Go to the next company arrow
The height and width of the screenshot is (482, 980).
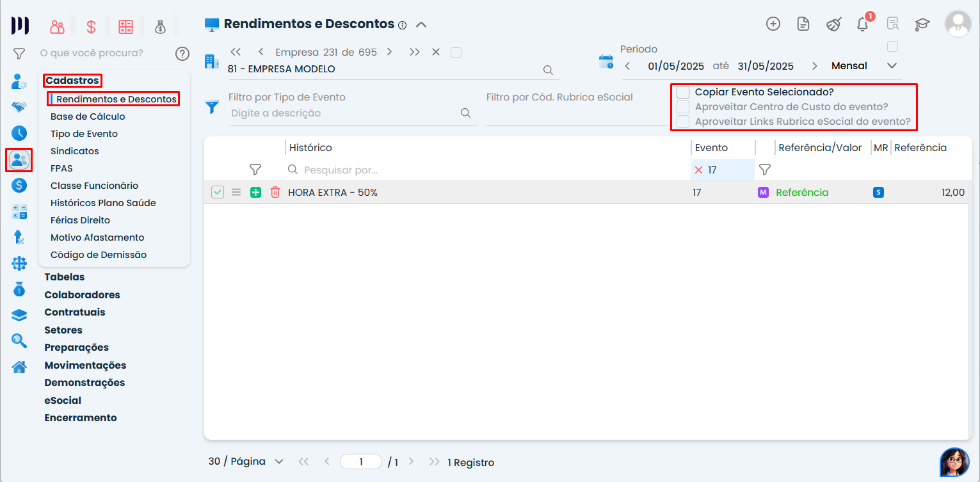389,52
